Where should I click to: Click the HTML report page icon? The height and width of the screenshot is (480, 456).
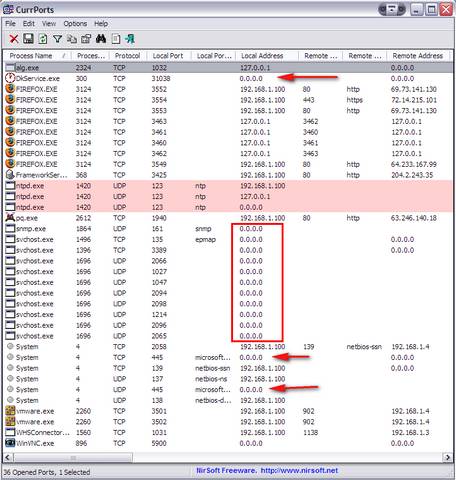coord(115,39)
